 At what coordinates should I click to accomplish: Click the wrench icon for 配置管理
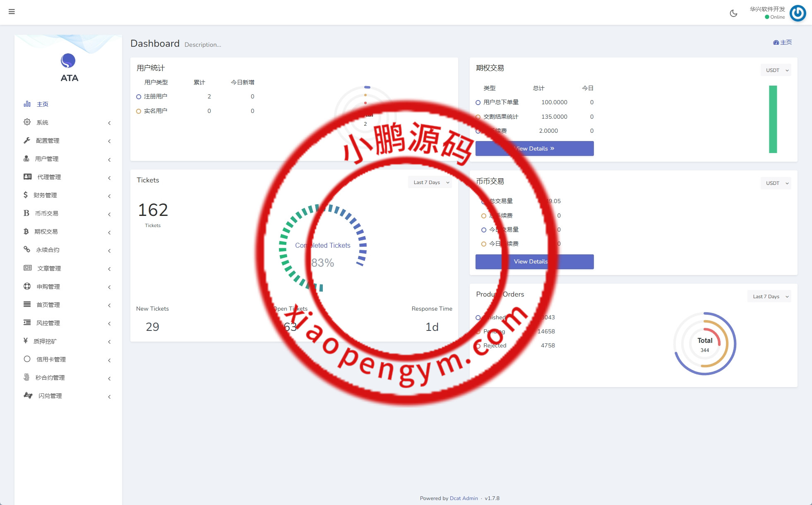tap(27, 140)
